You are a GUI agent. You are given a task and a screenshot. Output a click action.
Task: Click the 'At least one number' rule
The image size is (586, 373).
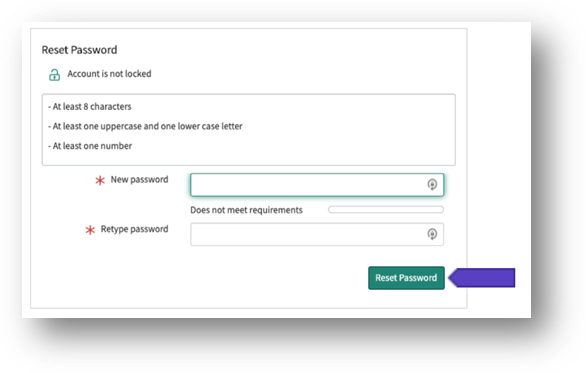[x=90, y=146]
